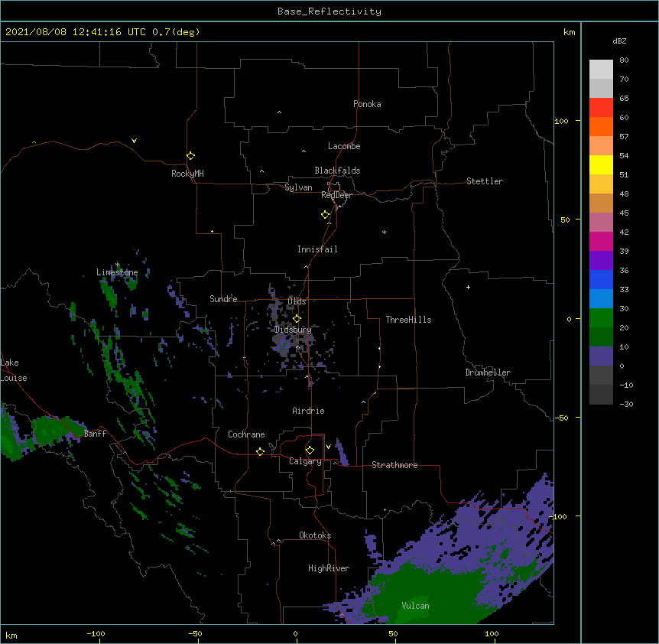Click the Lake Louise map label
659x644 pixels.
click(14, 370)
